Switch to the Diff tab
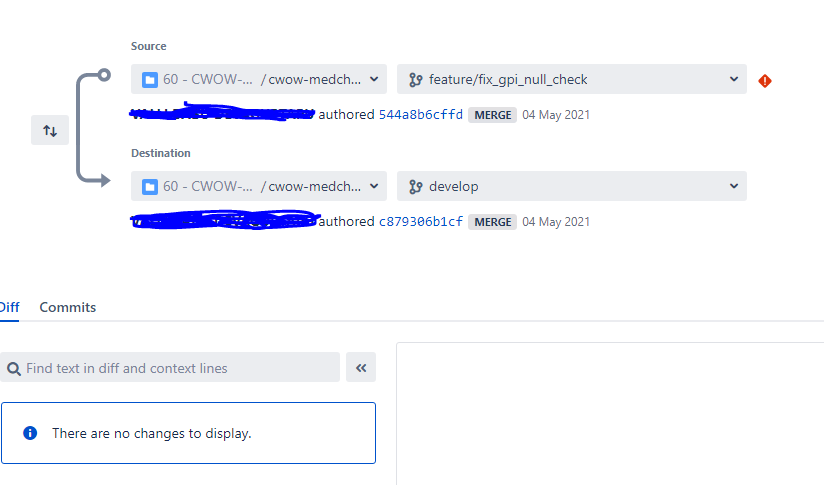Image resolution: width=824 pixels, height=485 pixels. (9, 307)
